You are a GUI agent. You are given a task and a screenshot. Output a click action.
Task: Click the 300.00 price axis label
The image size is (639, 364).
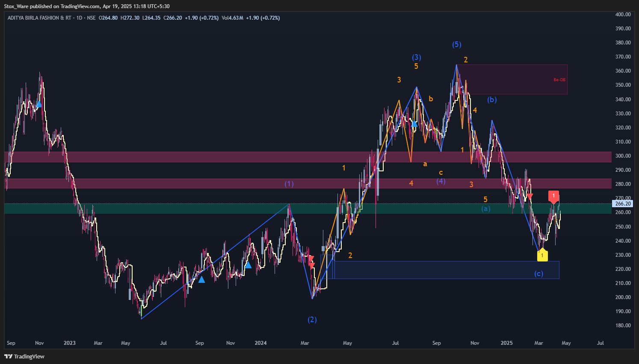click(623, 156)
